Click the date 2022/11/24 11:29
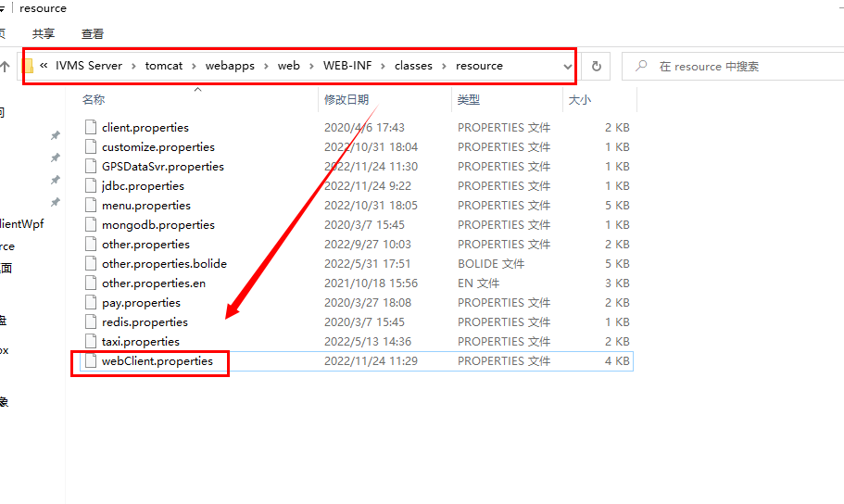Viewport: 844px width, 504px height. [371, 360]
